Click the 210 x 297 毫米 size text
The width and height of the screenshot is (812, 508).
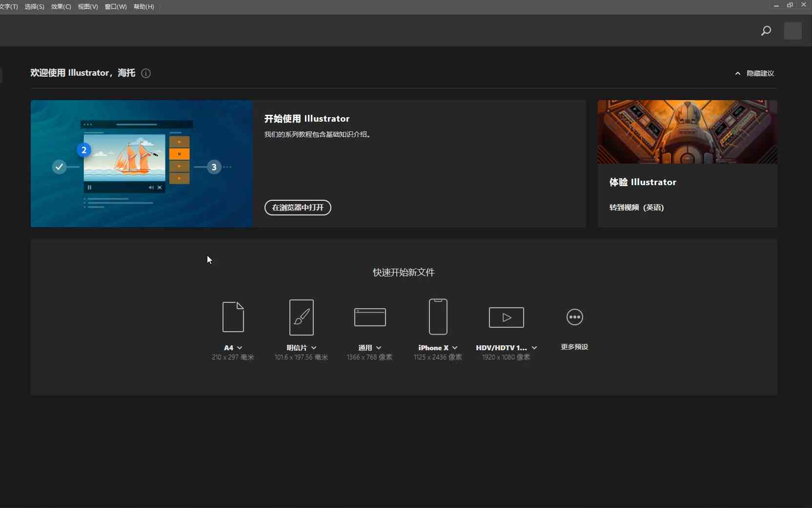(x=233, y=358)
